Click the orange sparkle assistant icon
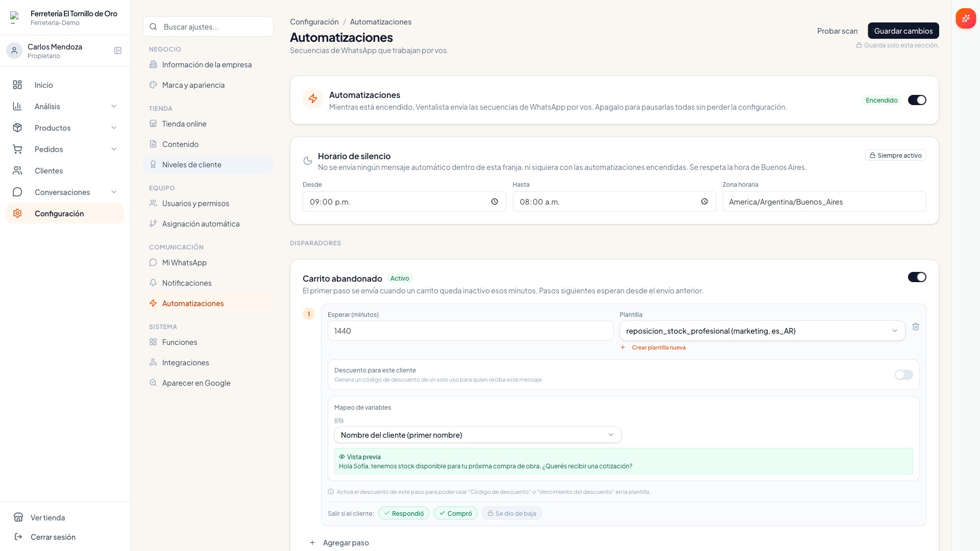Viewport: 980px width, 551px height. (x=966, y=18)
